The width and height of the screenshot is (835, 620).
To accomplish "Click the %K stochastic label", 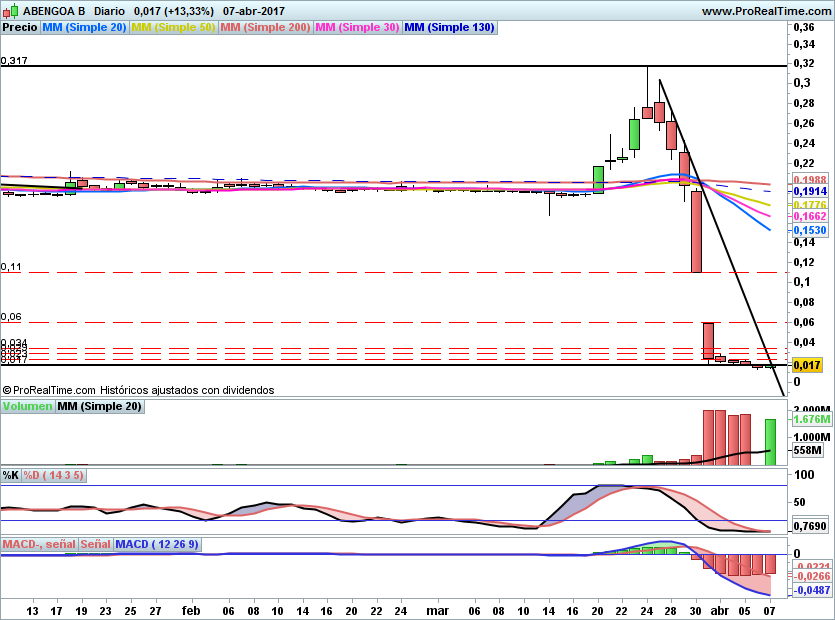I will (11, 475).
